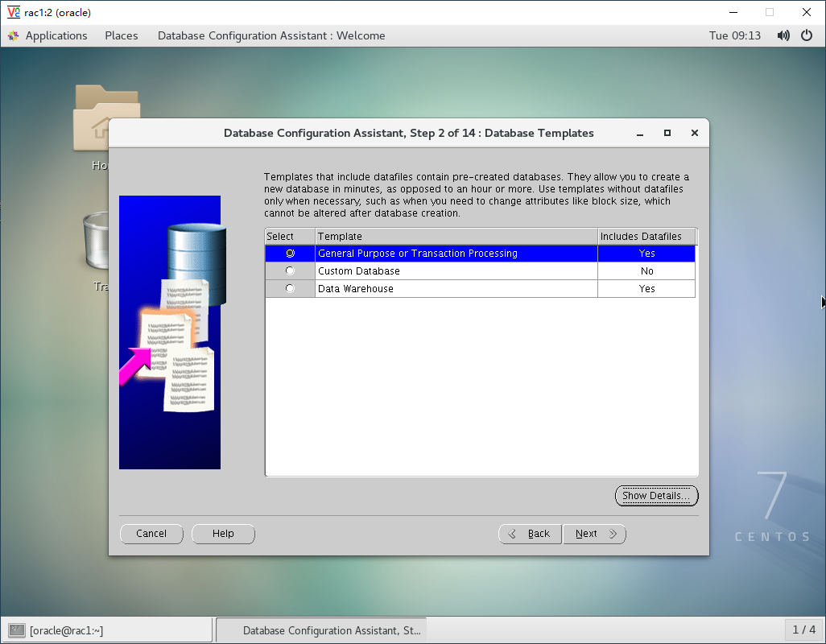
Task: Click the Trash icon on desktop
Action: (x=96, y=242)
